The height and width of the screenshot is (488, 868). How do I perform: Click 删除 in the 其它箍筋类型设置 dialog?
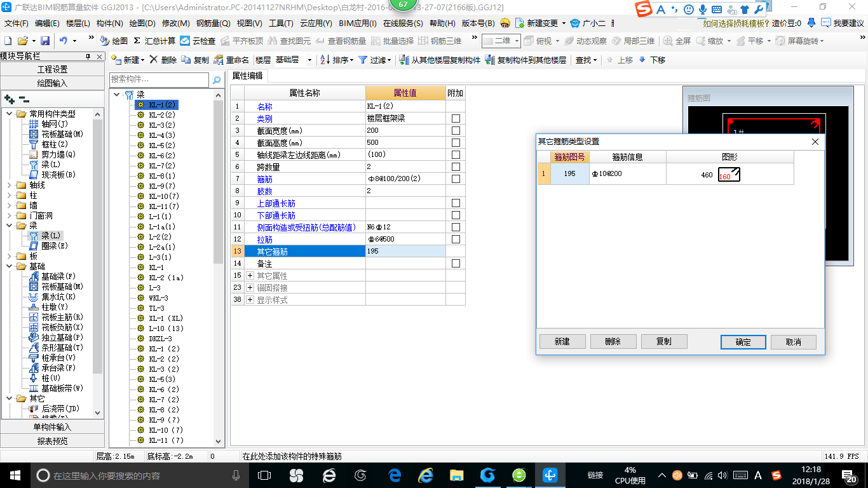(613, 341)
